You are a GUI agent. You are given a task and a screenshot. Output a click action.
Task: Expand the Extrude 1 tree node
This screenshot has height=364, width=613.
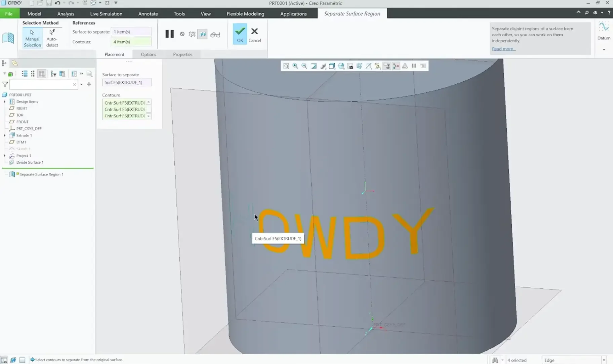[5, 135]
